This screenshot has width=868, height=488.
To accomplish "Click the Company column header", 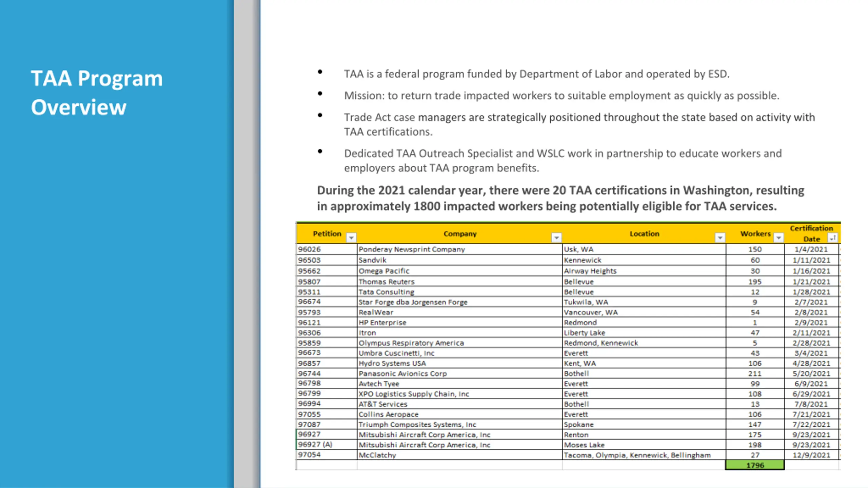I will pyautogui.click(x=460, y=233).
